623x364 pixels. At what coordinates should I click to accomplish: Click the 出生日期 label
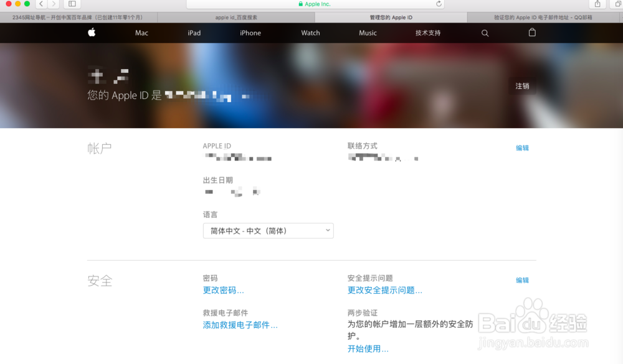(217, 180)
